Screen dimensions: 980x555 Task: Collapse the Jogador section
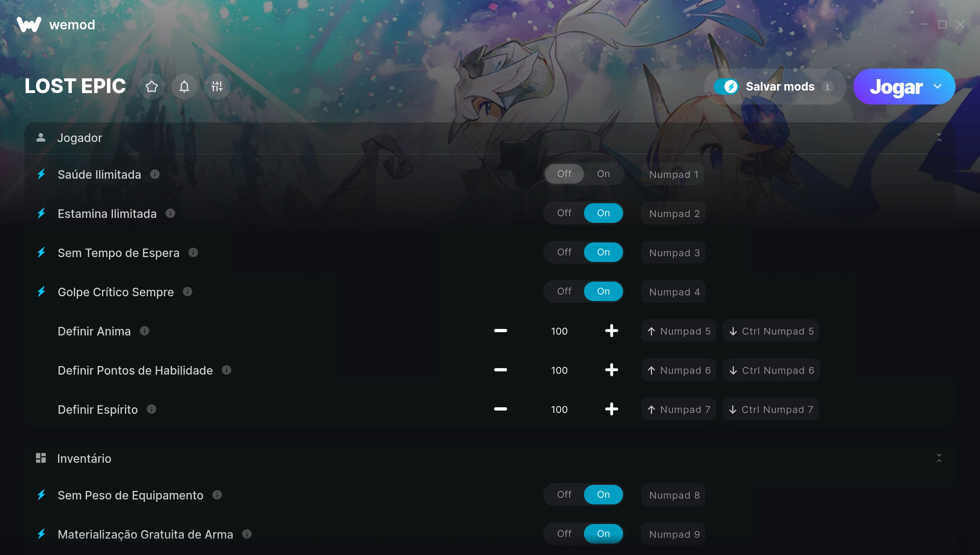pyautogui.click(x=939, y=138)
